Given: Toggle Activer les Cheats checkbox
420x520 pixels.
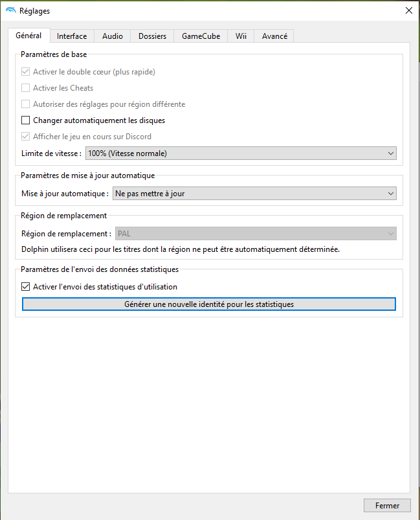Looking at the screenshot, I should click(x=26, y=88).
